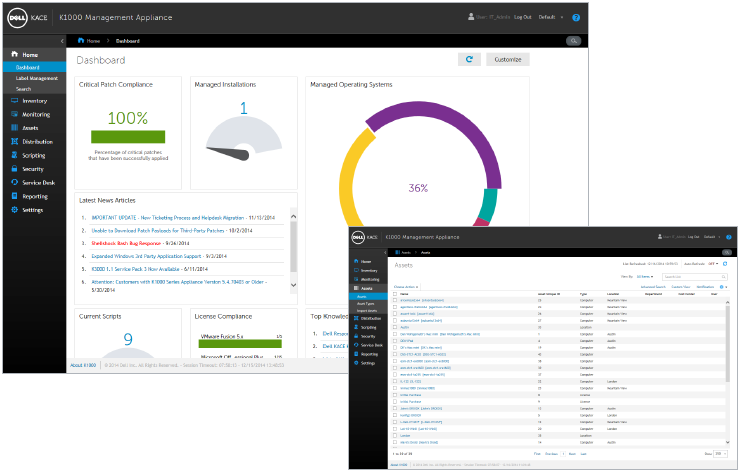Open the Choose Action dropdown in Assets window

(406, 287)
